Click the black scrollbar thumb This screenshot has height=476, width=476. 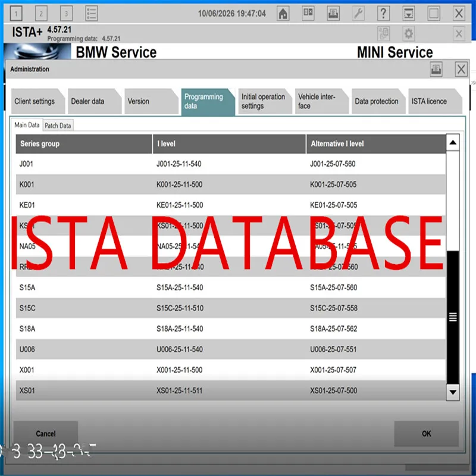pyautogui.click(x=453, y=317)
